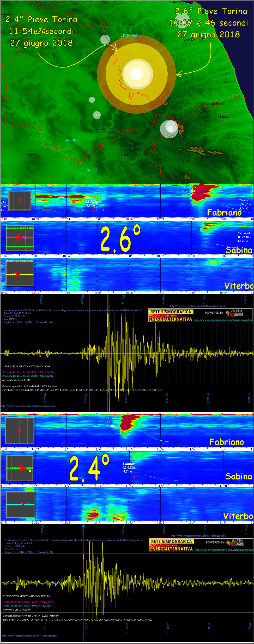Click the Perugia city label on map

coord(67,65)
